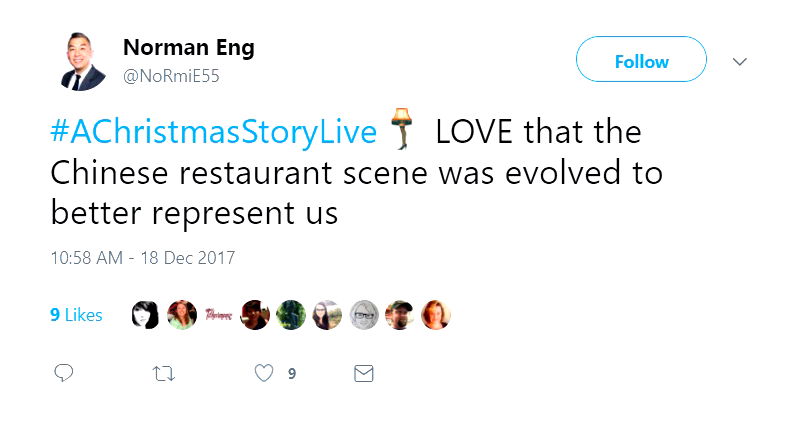This screenshot has height=421, width=800.
Task: Open the last liker avatar in row
Action: 436,315
